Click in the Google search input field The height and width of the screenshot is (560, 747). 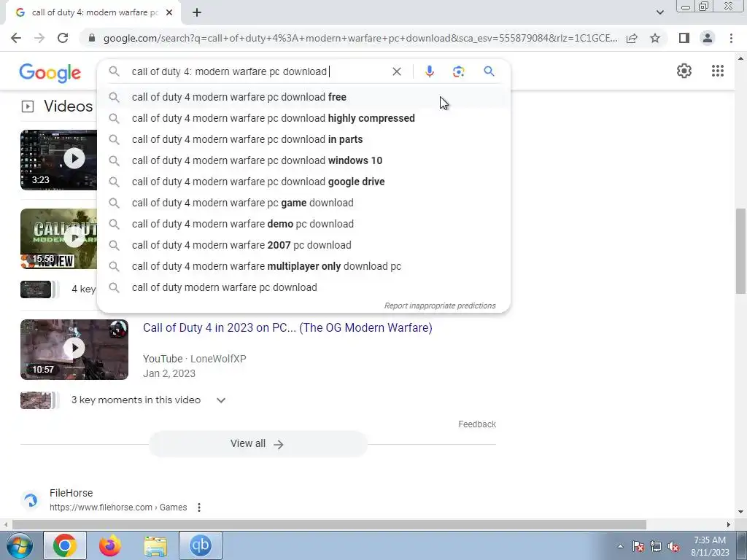(x=258, y=71)
